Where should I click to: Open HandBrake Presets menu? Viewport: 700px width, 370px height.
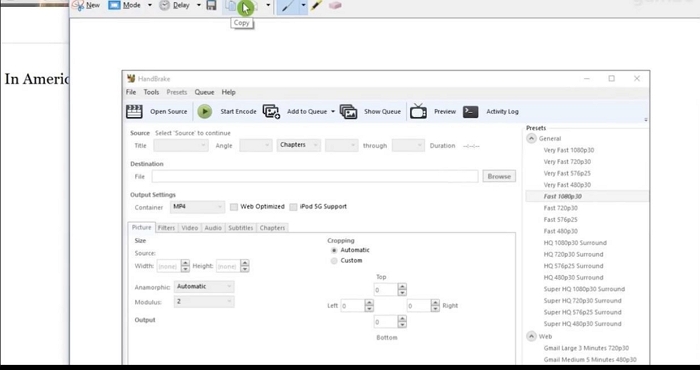[177, 92]
